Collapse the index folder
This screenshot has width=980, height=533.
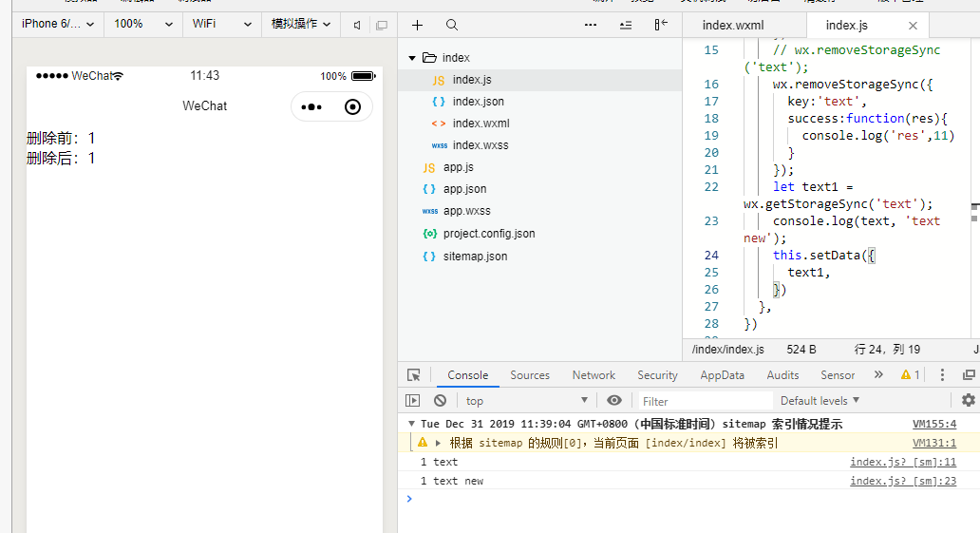tap(412, 58)
